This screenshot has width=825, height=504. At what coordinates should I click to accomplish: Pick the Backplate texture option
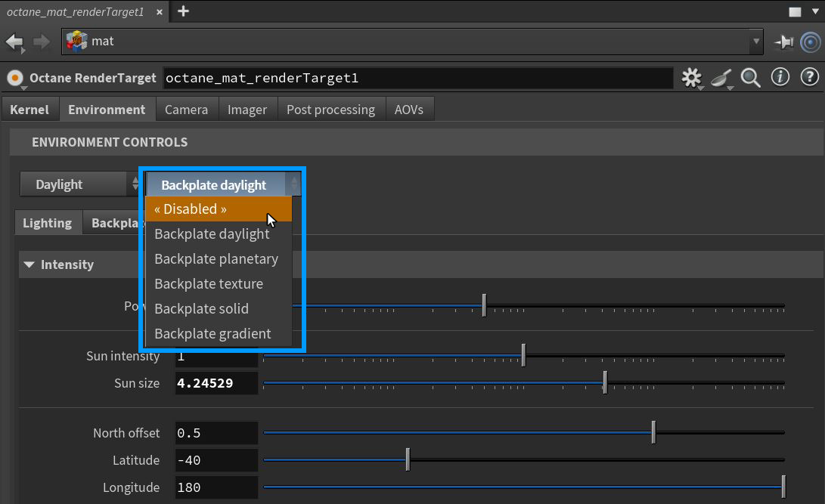(x=209, y=284)
